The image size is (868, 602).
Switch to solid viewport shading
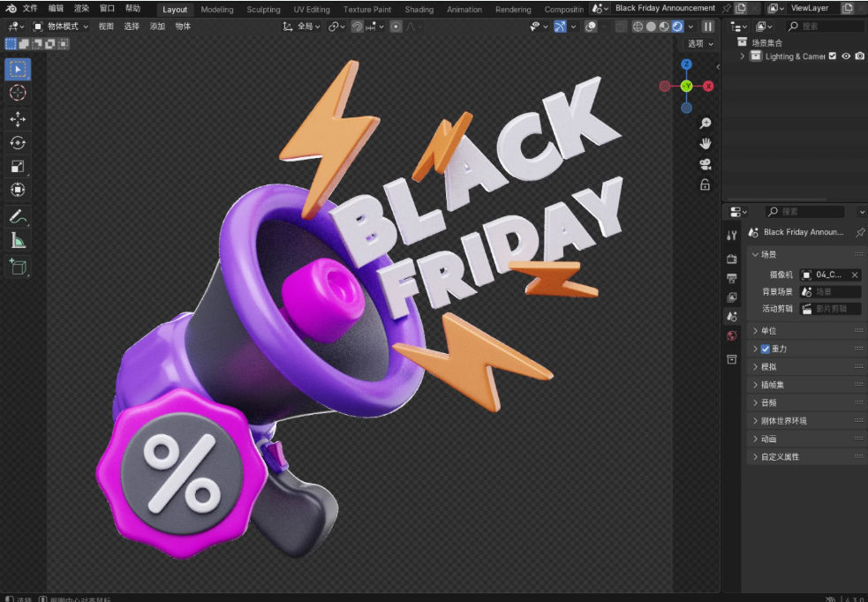pyautogui.click(x=651, y=26)
